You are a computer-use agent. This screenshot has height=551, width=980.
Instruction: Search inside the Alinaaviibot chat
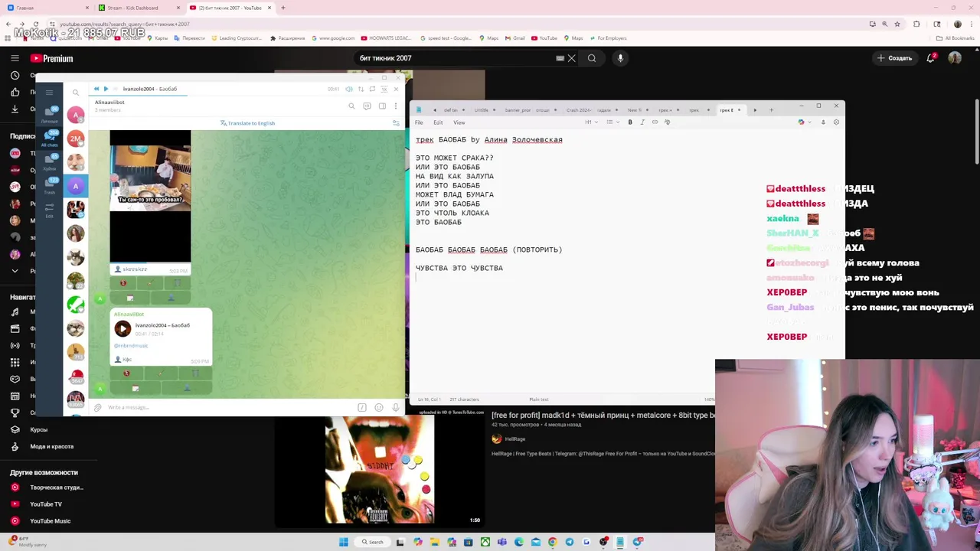pos(351,106)
